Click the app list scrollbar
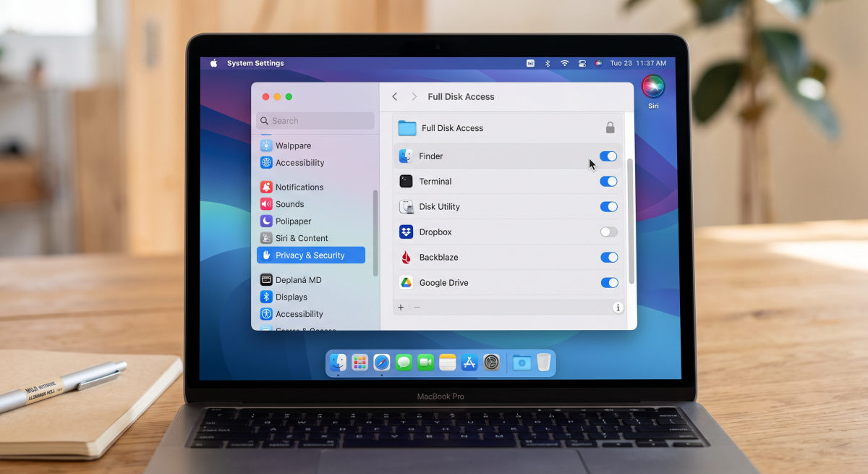Image resolution: width=868 pixels, height=474 pixels. (631, 221)
